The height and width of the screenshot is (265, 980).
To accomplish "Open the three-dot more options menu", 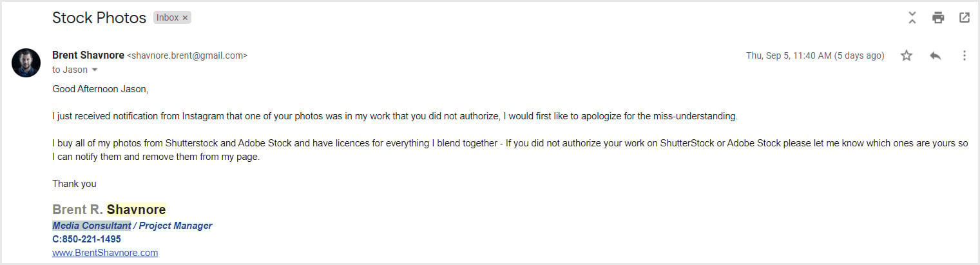I will 965,55.
